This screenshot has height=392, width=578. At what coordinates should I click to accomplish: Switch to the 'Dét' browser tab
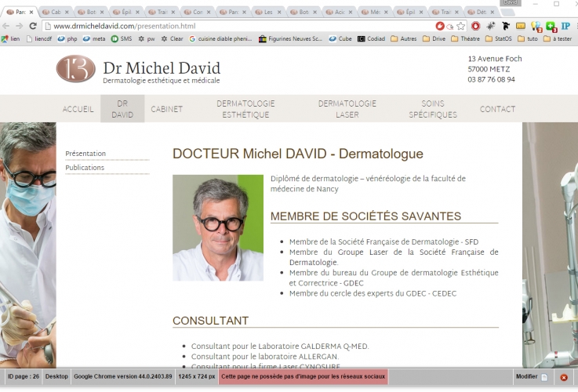481,13
